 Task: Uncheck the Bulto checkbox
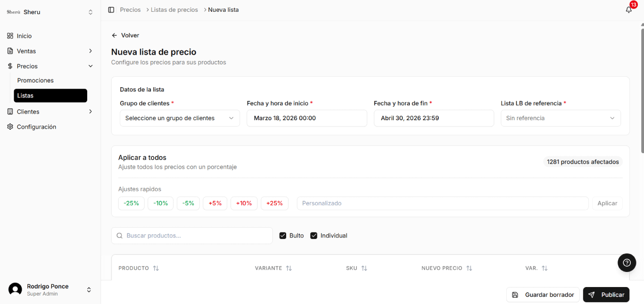click(283, 236)
